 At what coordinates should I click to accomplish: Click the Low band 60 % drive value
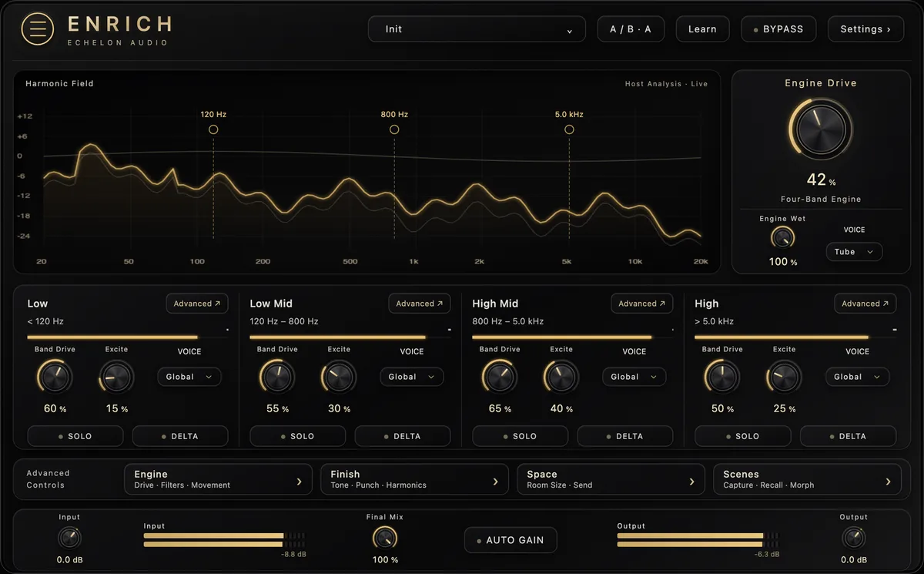[x=55, y=409]
